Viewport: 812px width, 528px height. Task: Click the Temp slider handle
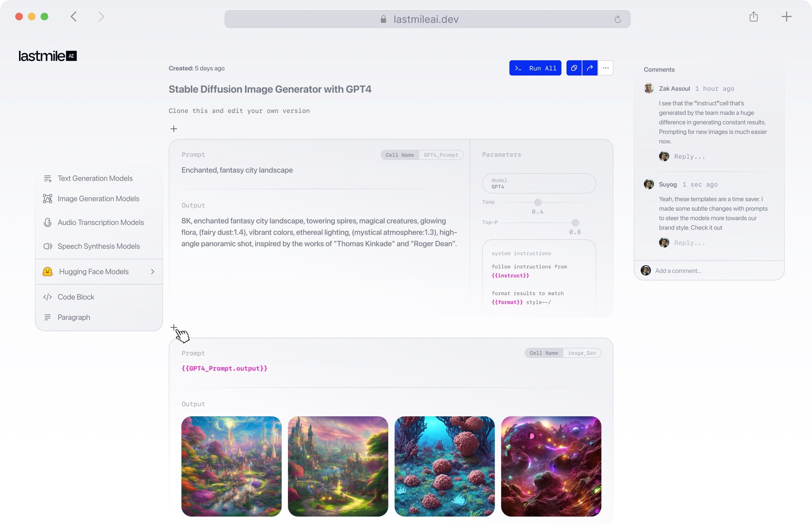click(x=538, y=202)
